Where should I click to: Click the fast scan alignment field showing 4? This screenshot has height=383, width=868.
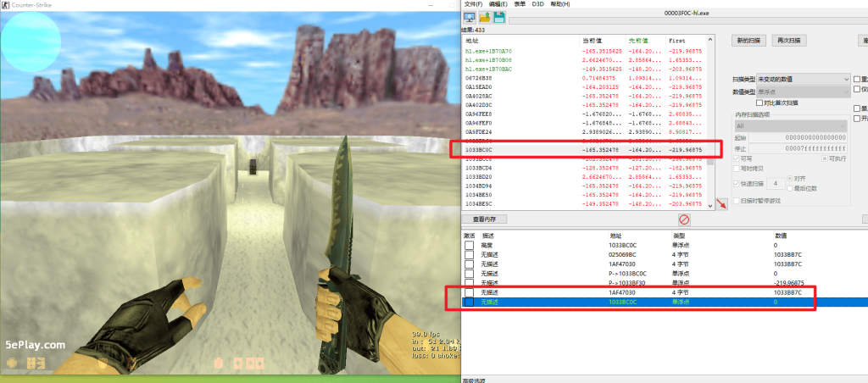(775, 183)
